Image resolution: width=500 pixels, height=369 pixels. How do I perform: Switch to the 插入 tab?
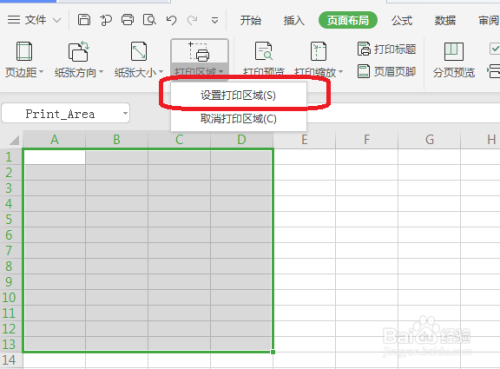tap(294, 21)
